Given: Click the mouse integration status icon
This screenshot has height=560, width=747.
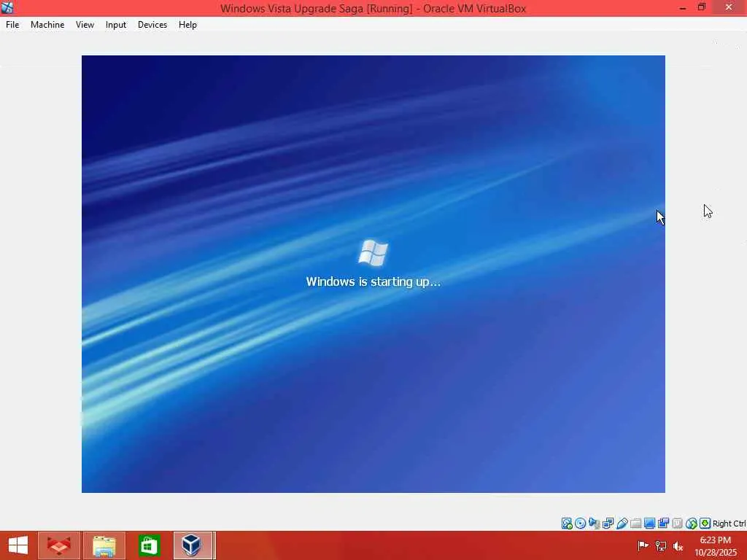Looking at the screenshot, I should click(x=692, y=524).
